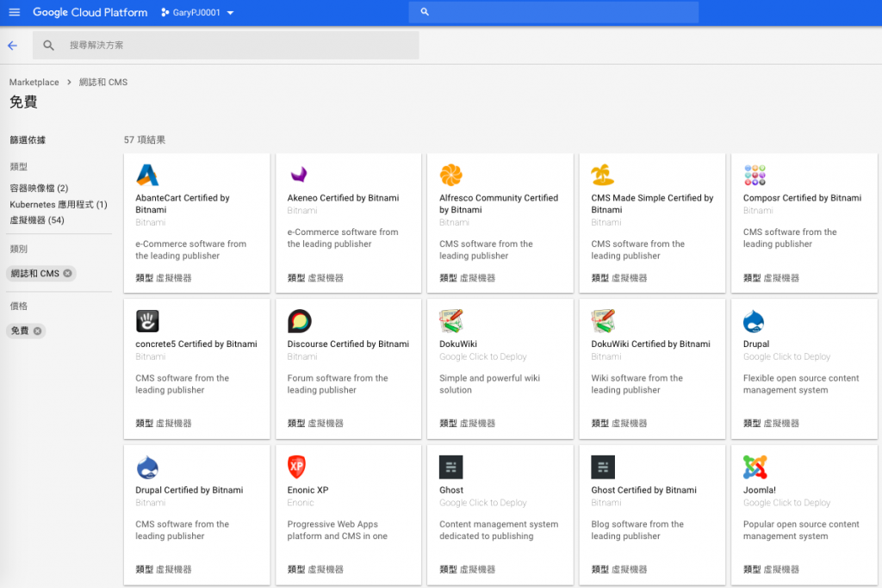Click the Google Cloud Platform title
Viewport: 882px width, 588px height.
click(90, 12)
